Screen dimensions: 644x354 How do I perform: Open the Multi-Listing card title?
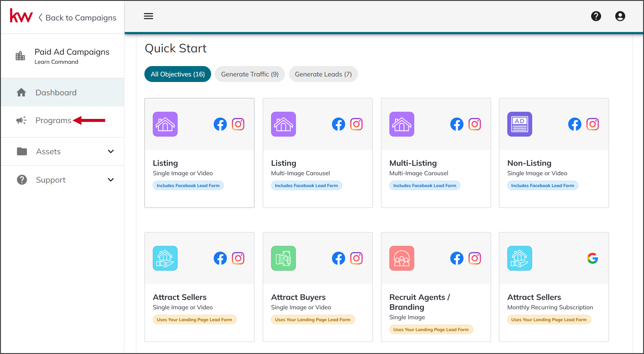[413, 163]
